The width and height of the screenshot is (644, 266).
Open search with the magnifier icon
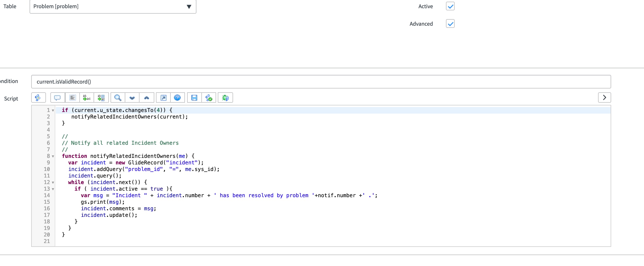pyautogui.click(x=118, y=98)
